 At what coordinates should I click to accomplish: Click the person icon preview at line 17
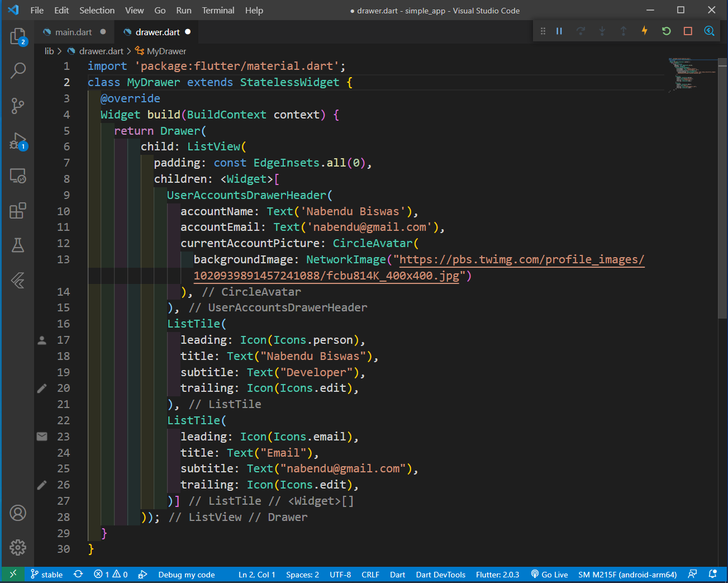(x=42, y=340)
